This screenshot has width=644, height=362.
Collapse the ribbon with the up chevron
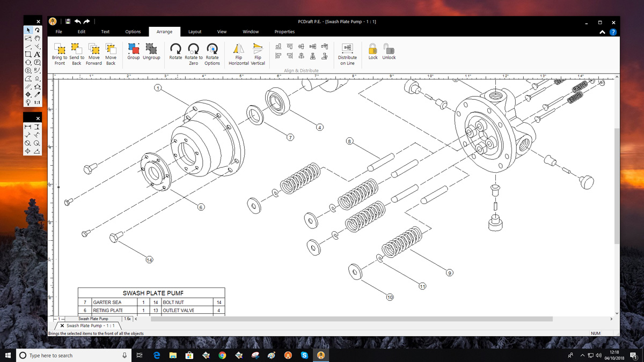[x=603, y=32]
